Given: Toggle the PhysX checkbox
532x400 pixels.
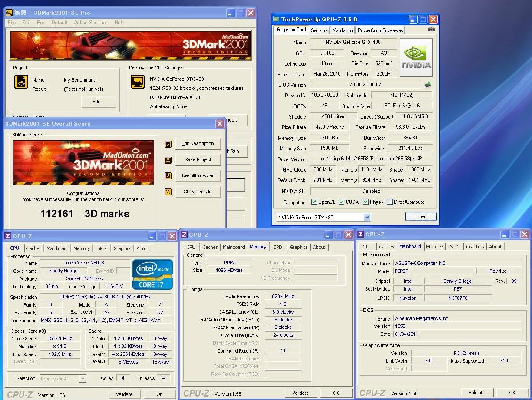Looking at the screenshot, I should pyautogui.click(x=366, y=202).
